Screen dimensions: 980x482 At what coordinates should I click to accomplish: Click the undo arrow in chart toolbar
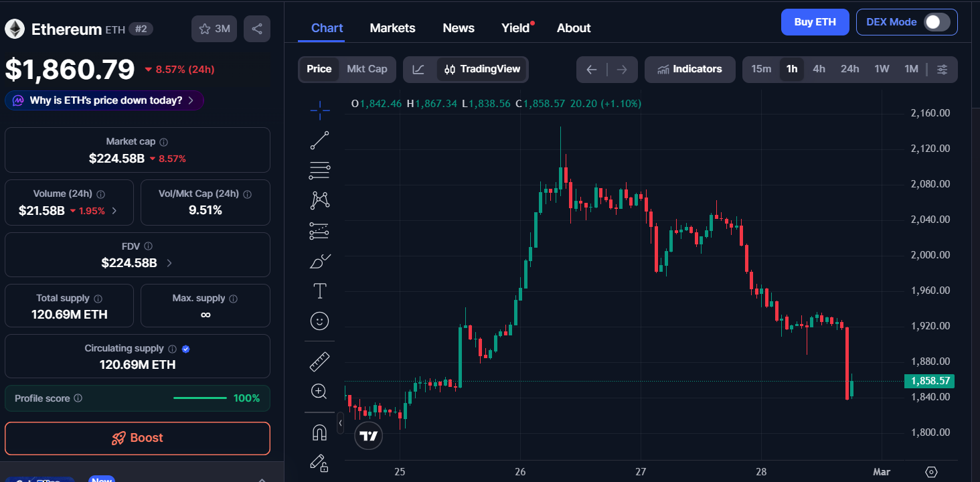point(591,70)
